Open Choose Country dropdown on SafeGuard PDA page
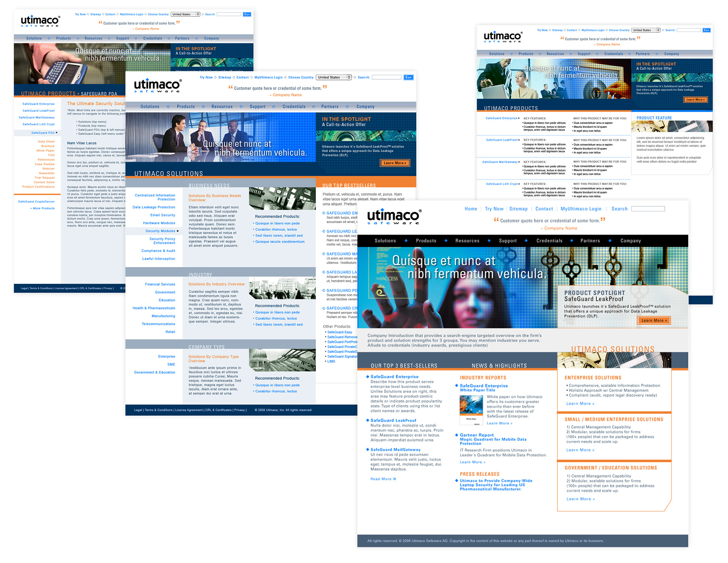This screenshot has width=728, height=563. coord(185,14)
